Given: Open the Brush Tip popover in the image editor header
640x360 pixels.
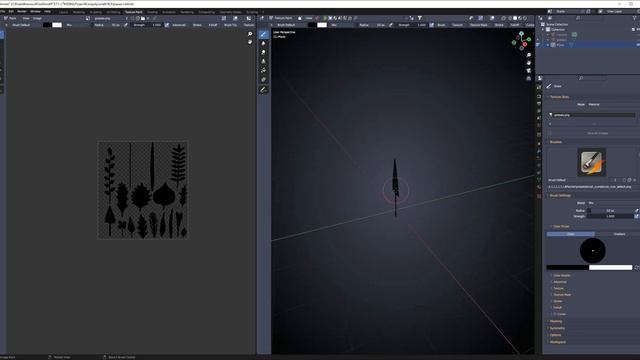Looking at the screenshot, I should [x=231, y=25].
